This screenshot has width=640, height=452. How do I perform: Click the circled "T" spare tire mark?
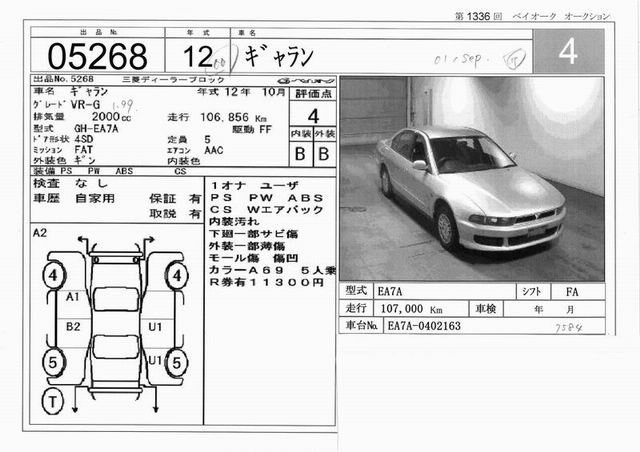(53, 401)
